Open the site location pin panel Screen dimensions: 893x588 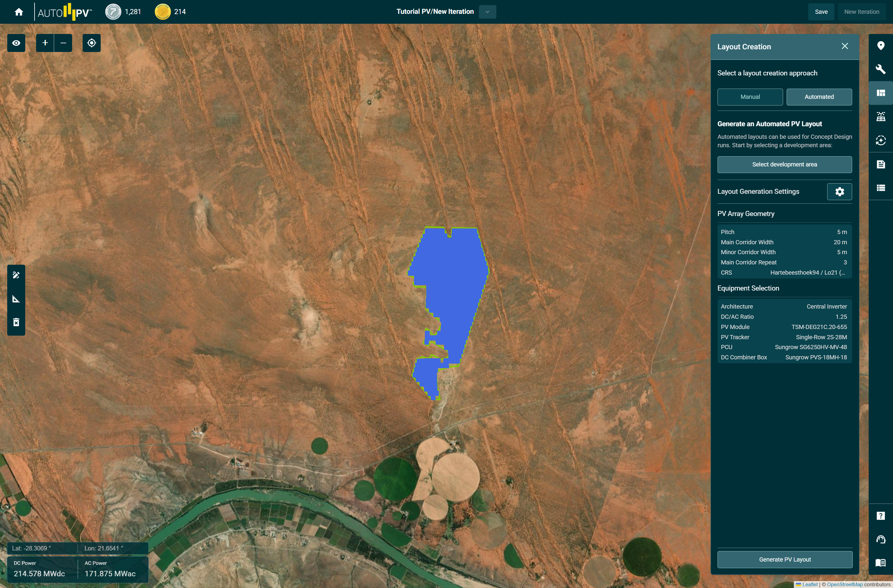pos(880,46)
